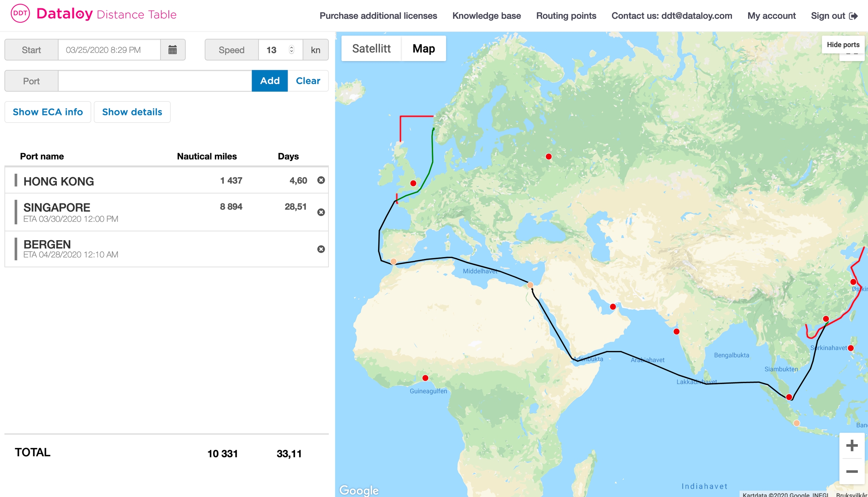Image resolution: width=868 pixels, height=497 pixels.
Task: Expand Show details section
Action: (x=132, y=112)
